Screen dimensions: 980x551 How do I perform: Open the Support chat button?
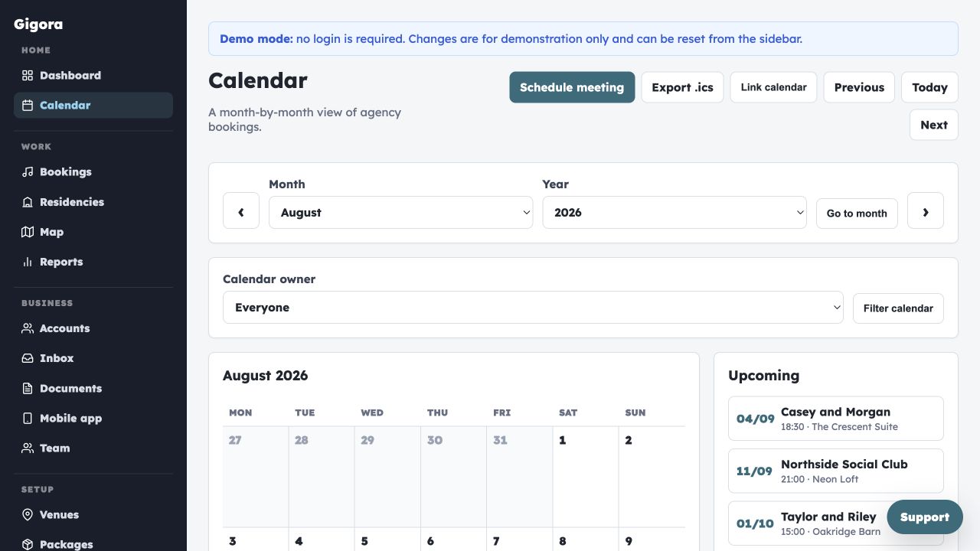[x=925, y=517]
